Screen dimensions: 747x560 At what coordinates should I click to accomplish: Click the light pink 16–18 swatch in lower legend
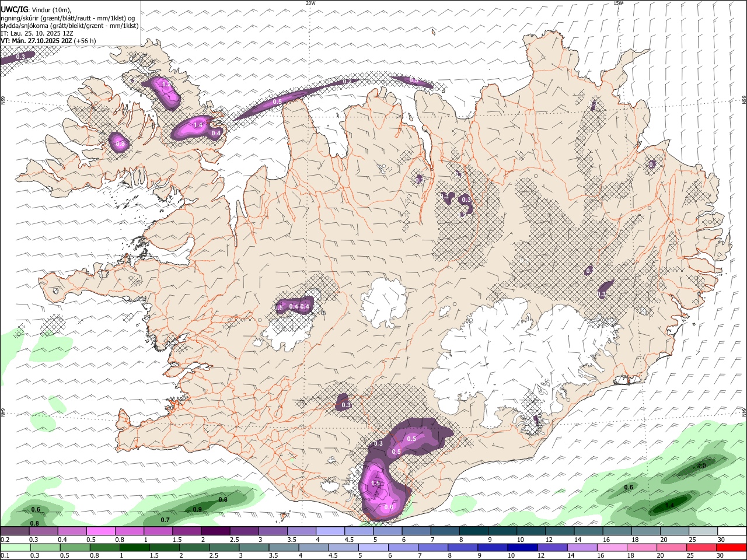[613, 547]
